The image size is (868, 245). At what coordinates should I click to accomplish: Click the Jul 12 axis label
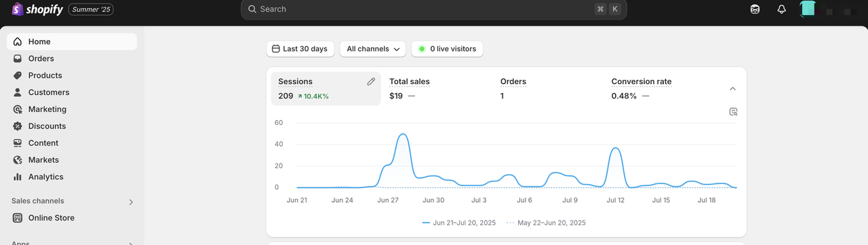tap(616, 200)
